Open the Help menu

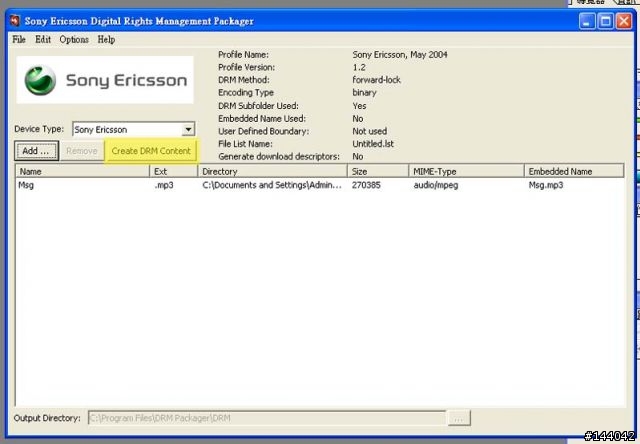click(106, 40)
